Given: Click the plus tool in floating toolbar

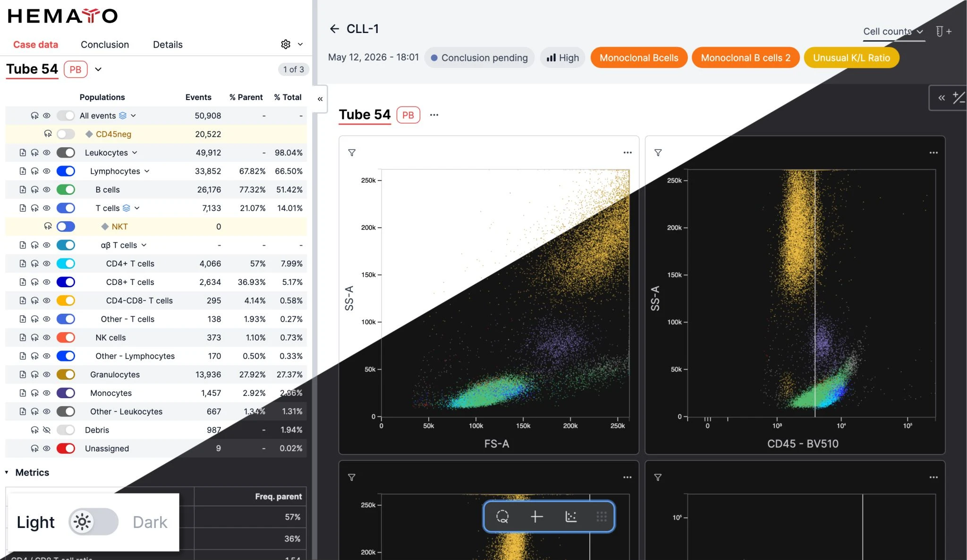Looking at the screenshot, I should 536,517.
